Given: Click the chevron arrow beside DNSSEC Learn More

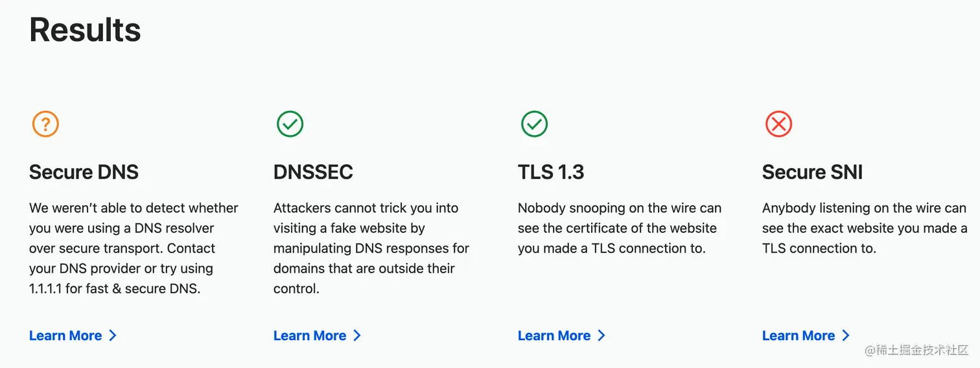Looking at the screenshot, I should click(x=357, y=336).
